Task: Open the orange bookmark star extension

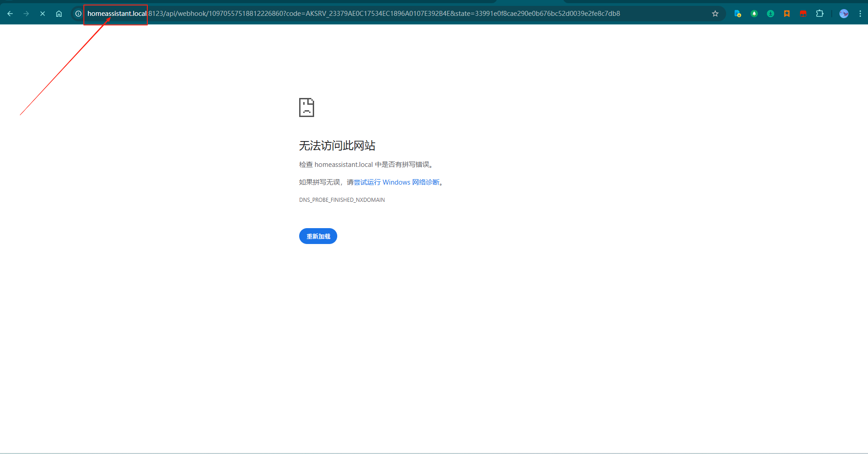Action: pos(787,14)
